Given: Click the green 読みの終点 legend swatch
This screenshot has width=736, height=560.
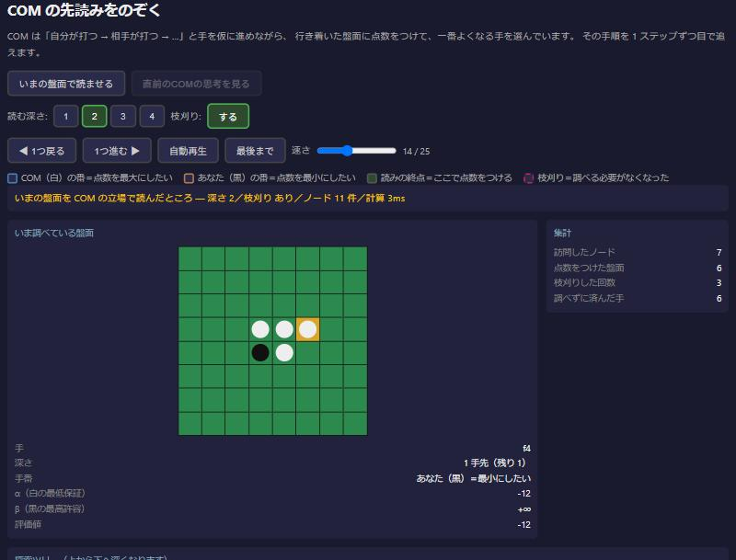Looking at the screenshot, I should pos(372,178).
